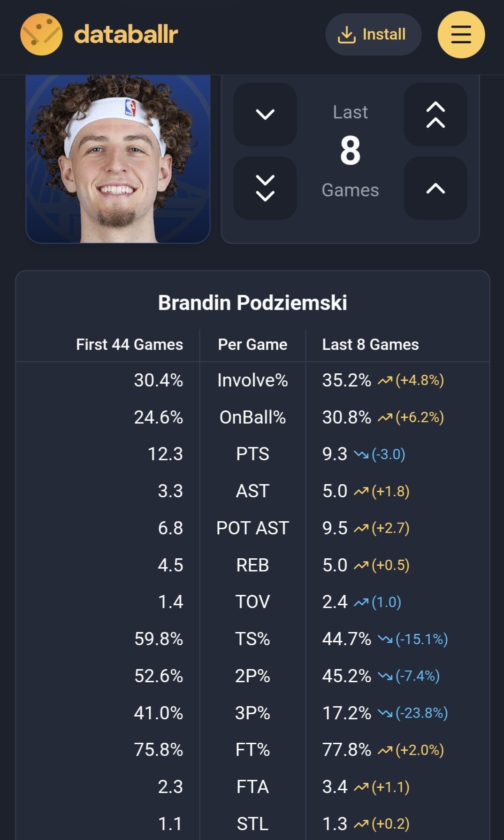Click the Last 8 Games number display

coord(350,151)
